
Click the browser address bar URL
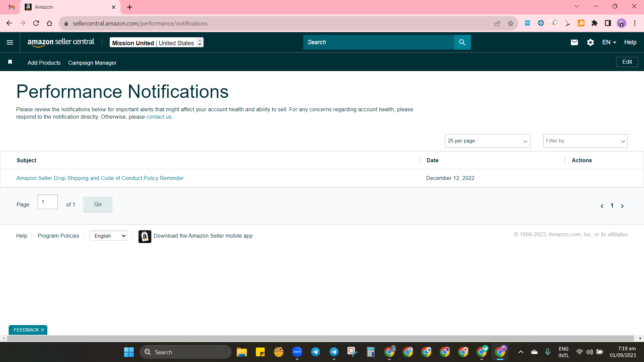(x=140, y=23)
